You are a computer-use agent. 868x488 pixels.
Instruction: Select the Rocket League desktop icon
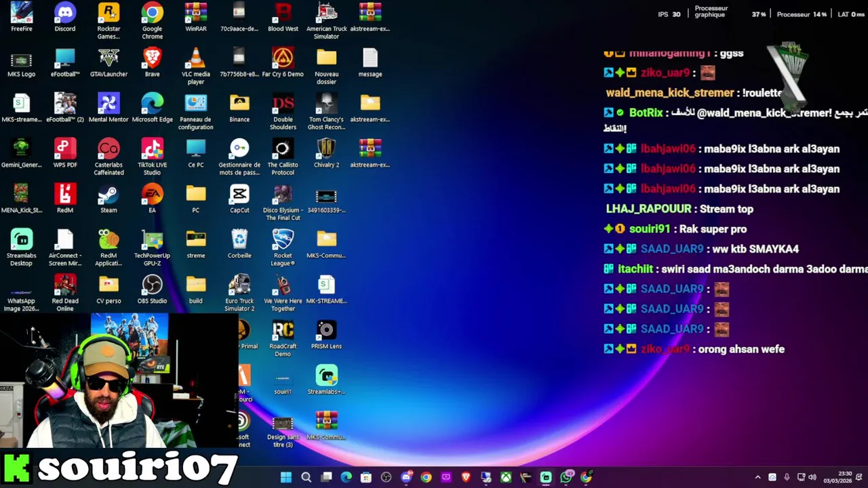pyautogui.click(x=283, y=247)
